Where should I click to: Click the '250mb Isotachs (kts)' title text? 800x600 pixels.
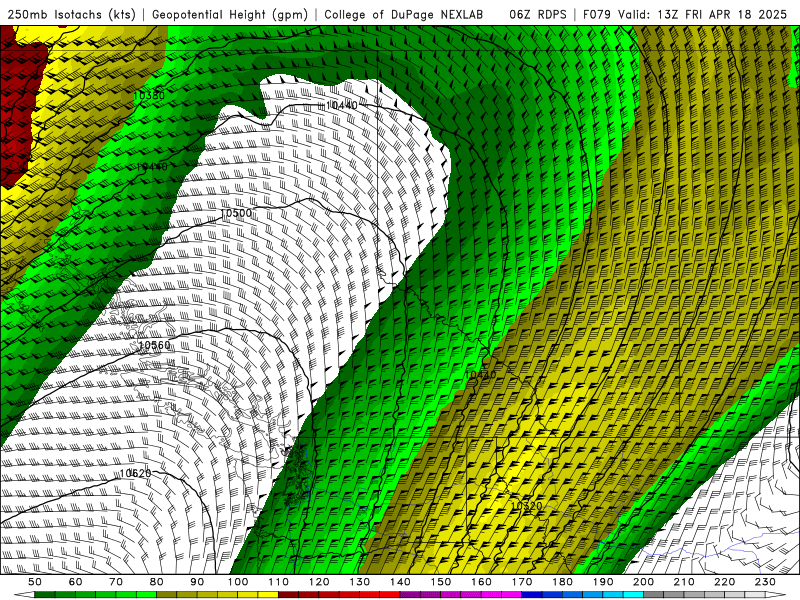[x=71, y=14]
